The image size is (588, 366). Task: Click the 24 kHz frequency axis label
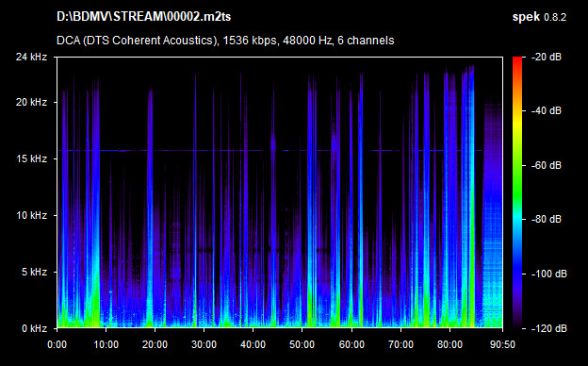coord(31,57)
